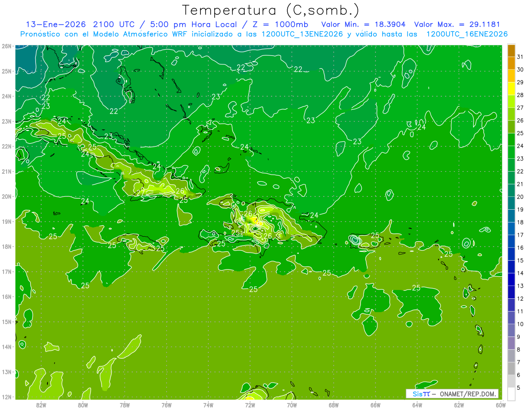Click the latitude axis label 22N
The width and height of the screenshot is (532, 411).
[x=7, y=147]
